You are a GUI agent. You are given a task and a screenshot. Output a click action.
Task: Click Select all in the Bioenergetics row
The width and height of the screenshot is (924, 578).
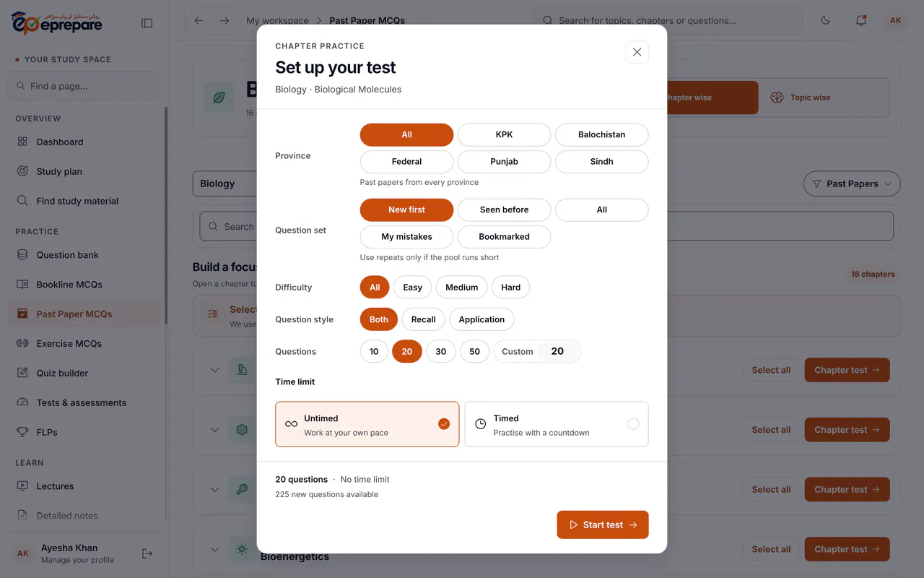(x=771, y=549)
